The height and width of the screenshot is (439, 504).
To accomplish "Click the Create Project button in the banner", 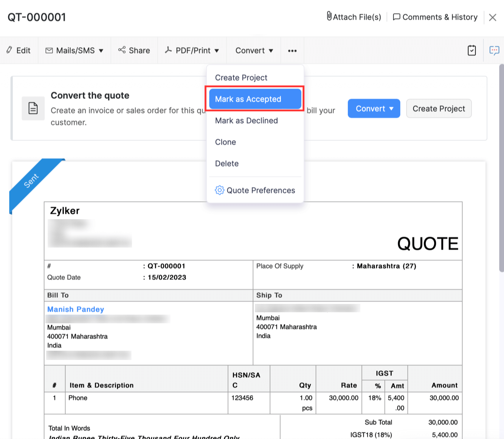I will point(438,109).
